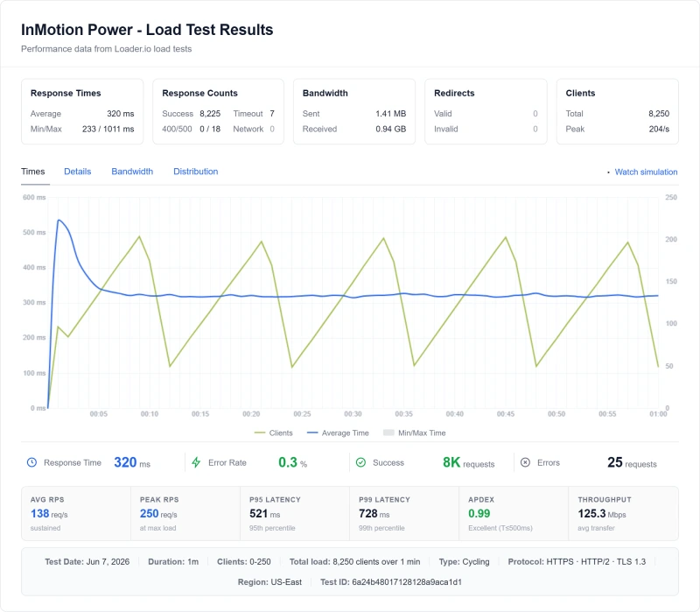This screenshot has width=700, height=612.
Task: Click the APDEX 0.99 score
Action: [x=479, y=514]
